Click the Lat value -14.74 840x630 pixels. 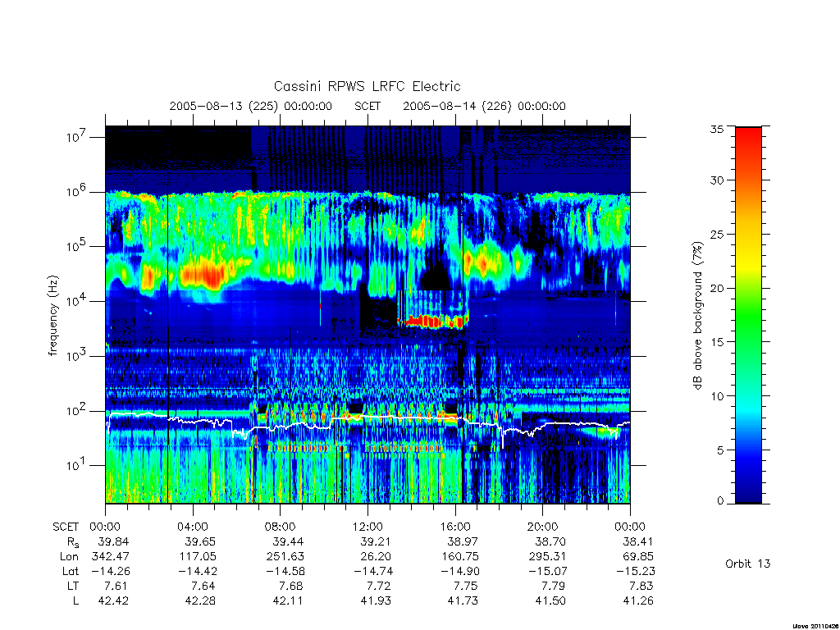[373, 571]
